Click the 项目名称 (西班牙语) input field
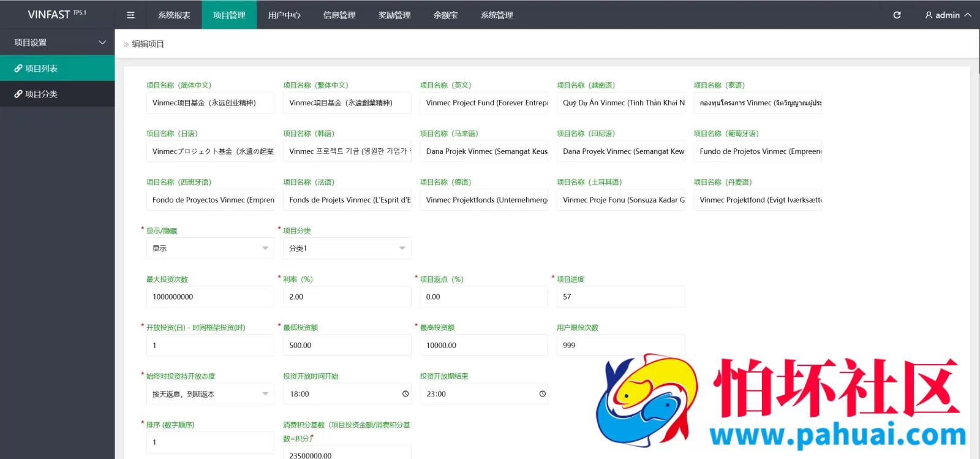The width and height of the screenshot is (980, 459). [210, 200]
